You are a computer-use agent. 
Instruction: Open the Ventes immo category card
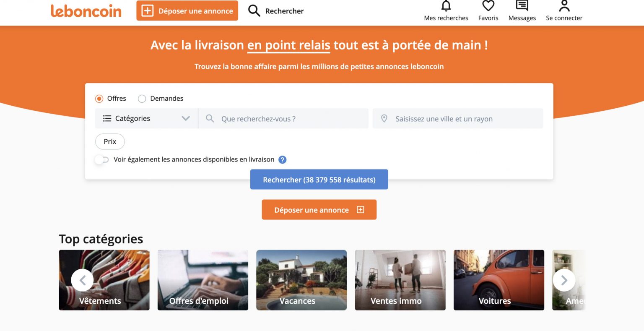pyautogui.click(x=400, y=280)
